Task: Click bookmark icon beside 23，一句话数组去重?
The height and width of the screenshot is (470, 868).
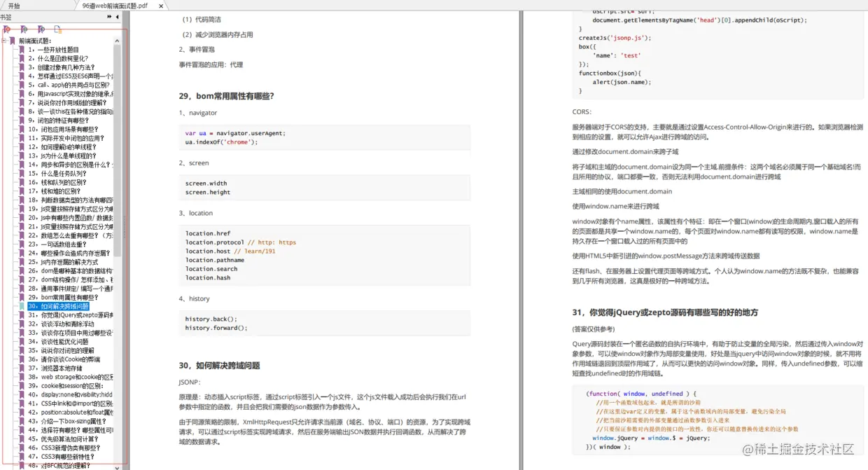Action: 22,244
